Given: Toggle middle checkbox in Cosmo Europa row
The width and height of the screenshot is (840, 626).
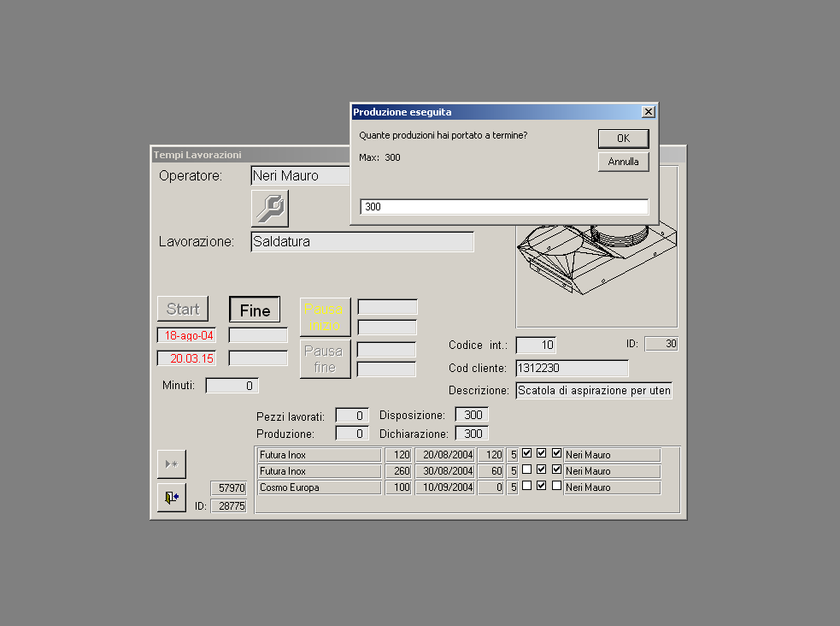Looking at the screenshot, I should (x=542, y=486).
